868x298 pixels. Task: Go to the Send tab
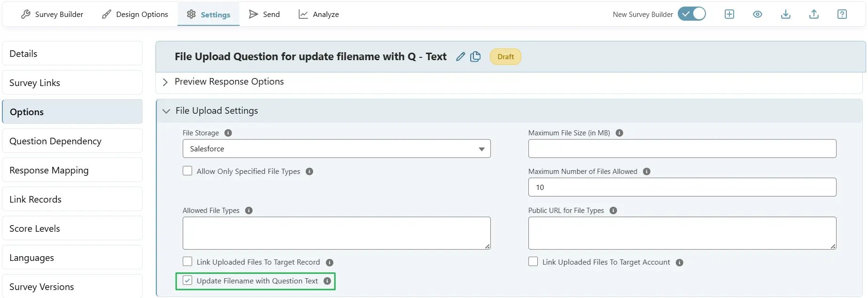[x=264, y=14]
